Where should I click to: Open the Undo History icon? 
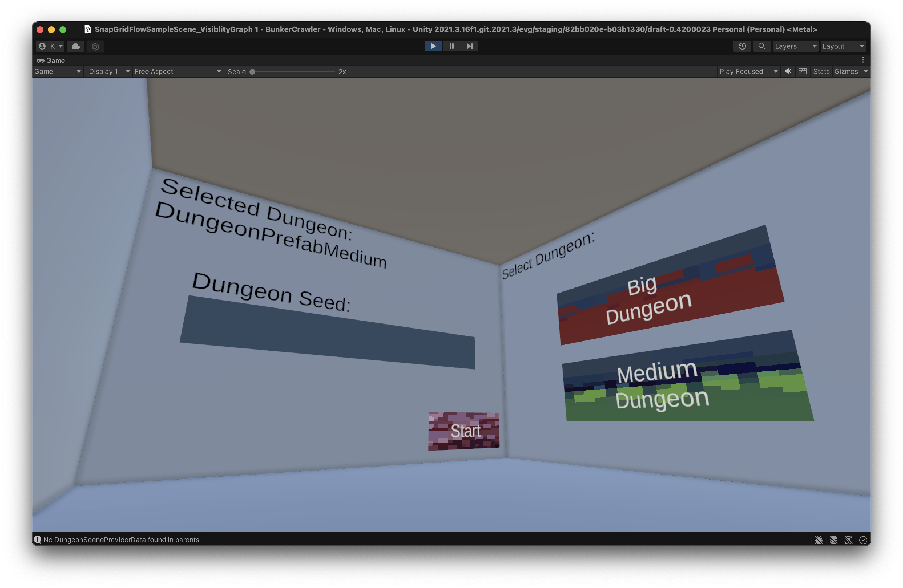[x=743, y=46]
